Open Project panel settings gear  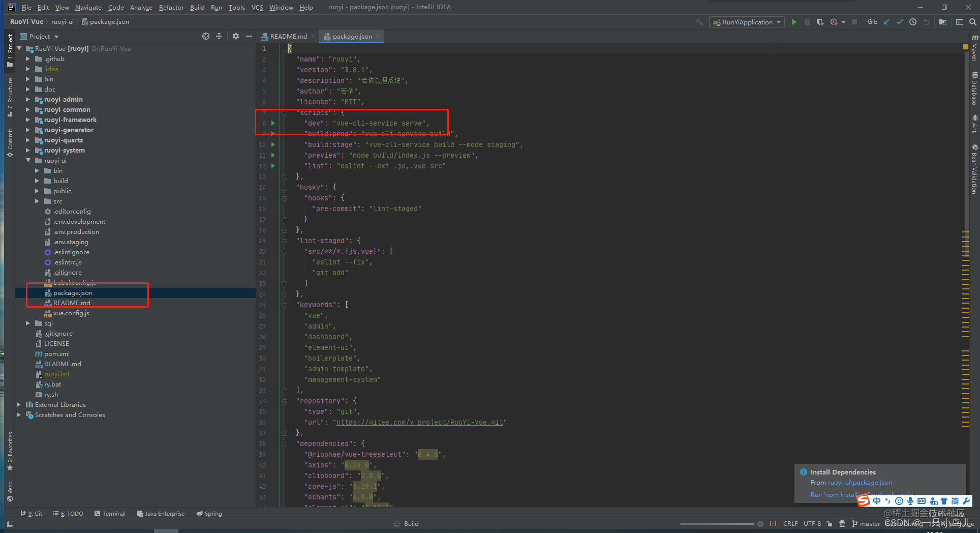pyautogui.click(x=236, y=36)
